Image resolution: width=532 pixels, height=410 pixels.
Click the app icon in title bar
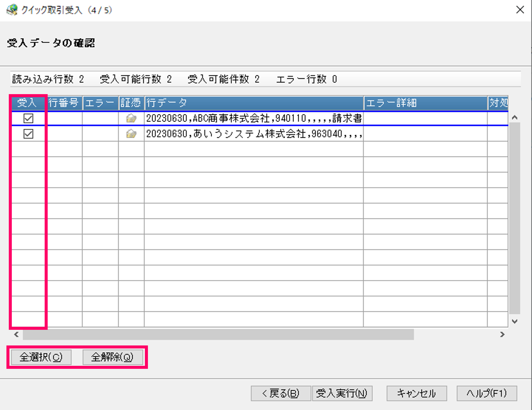12,10
